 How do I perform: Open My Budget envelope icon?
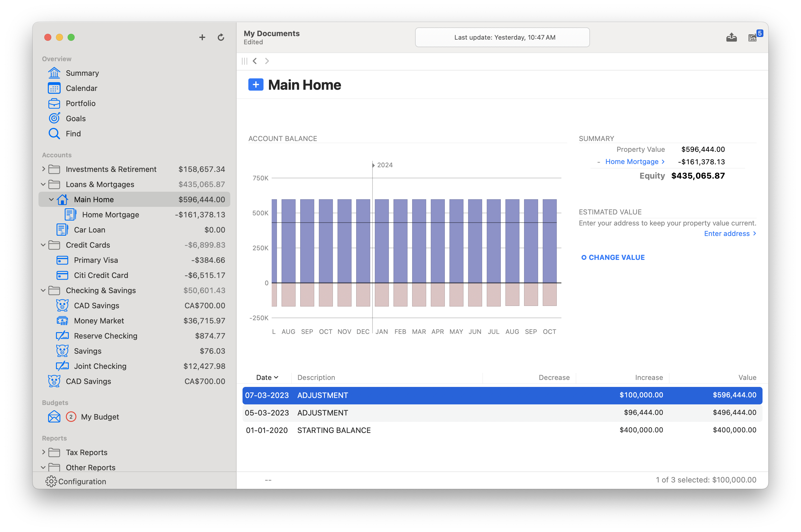tap(54, 417)
